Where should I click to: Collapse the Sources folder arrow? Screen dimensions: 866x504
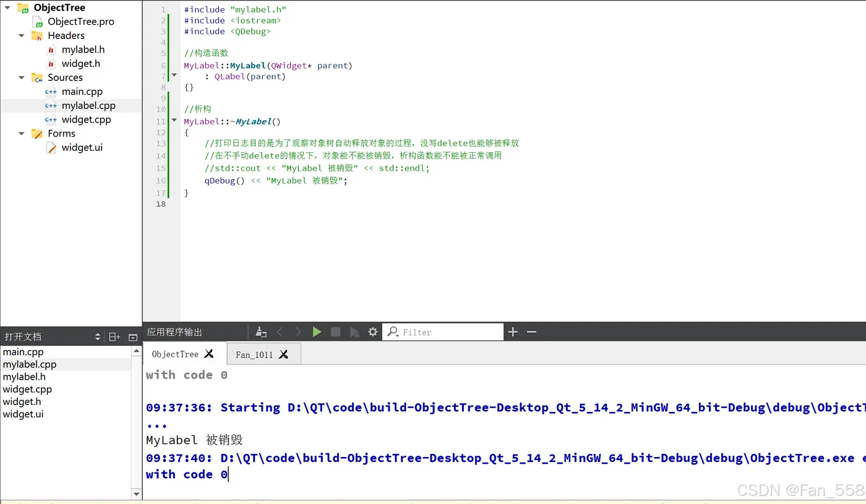coord(22,77)
